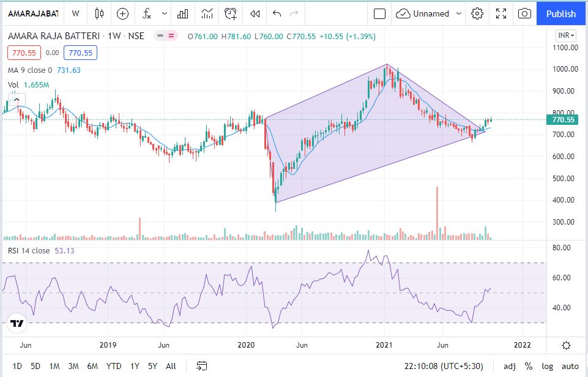Select the 1Y time range
The width and height of the screenshot is (588, 377).
pyautogui.click(x=135, y=366)
